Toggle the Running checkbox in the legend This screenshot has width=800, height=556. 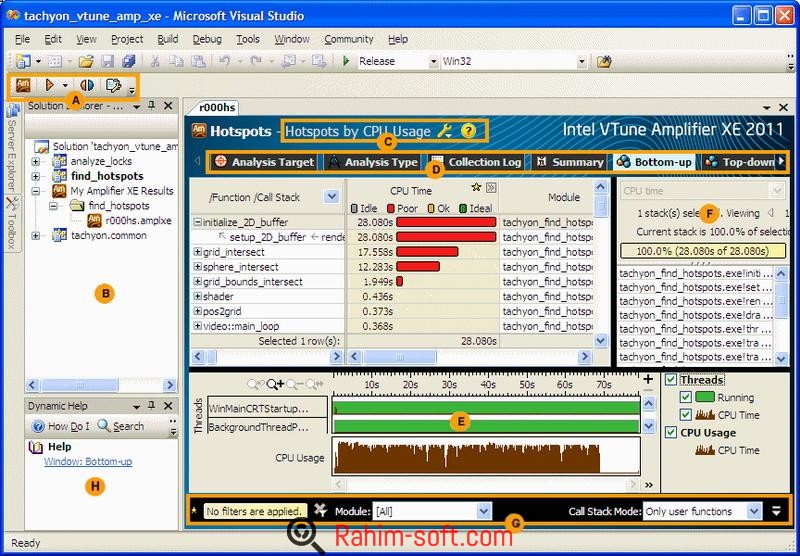(x=686, y=398)
